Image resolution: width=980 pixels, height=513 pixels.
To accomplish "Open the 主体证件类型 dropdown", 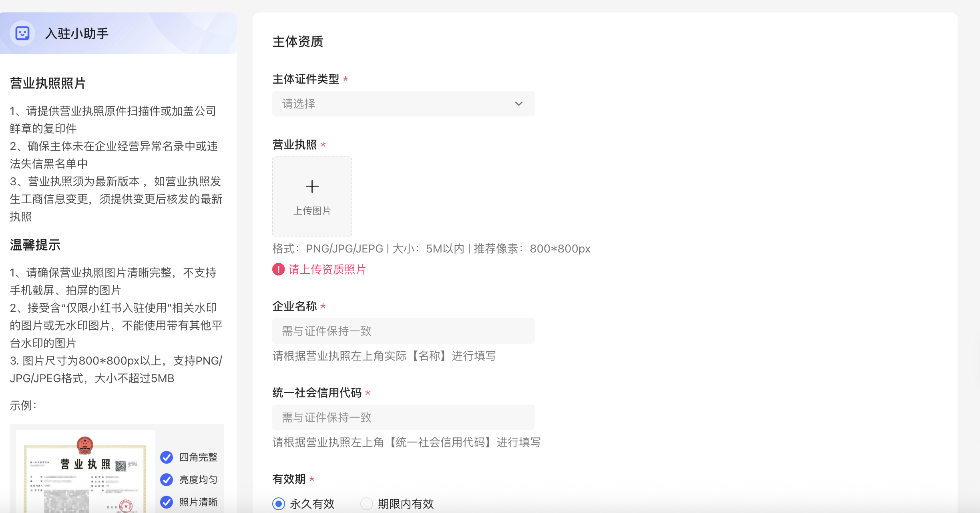I will [403, 104].
